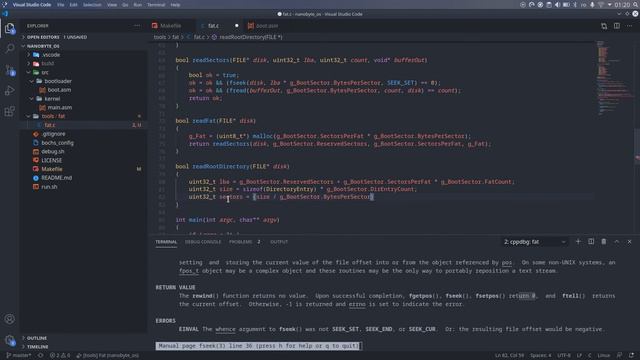The image size is (640, 360).
Task: Open the Explorer view in activity bar
Action: (9, 28)
